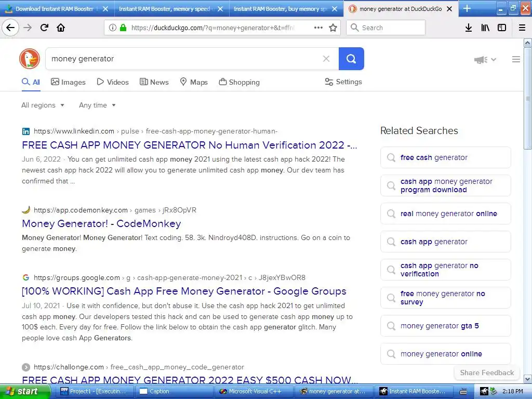Click the forward navigation arrow
The height and width of the screenshot is (399, 532).
[28, 28]
